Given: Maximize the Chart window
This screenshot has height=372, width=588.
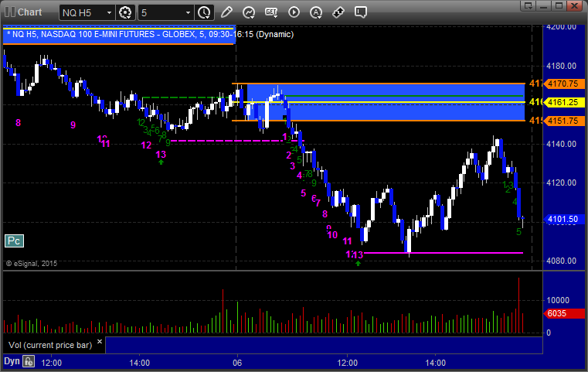Looking at the screenshot, I should 559,5.
